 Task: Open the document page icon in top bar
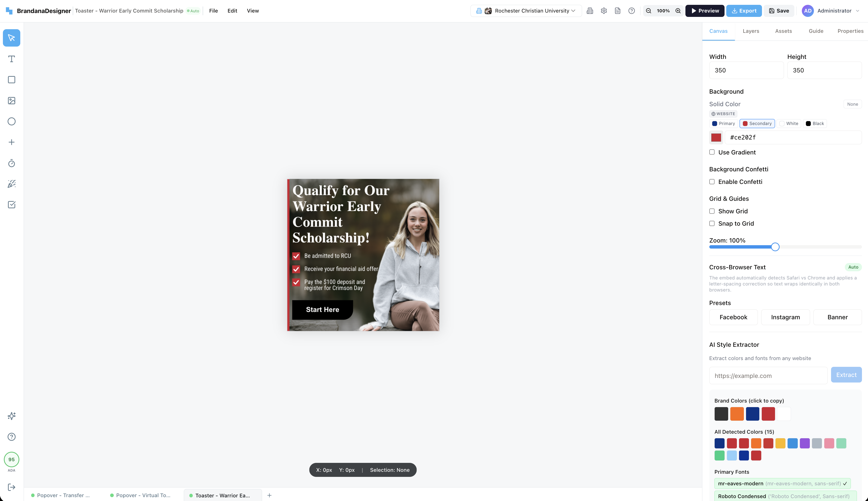(618, 11)
